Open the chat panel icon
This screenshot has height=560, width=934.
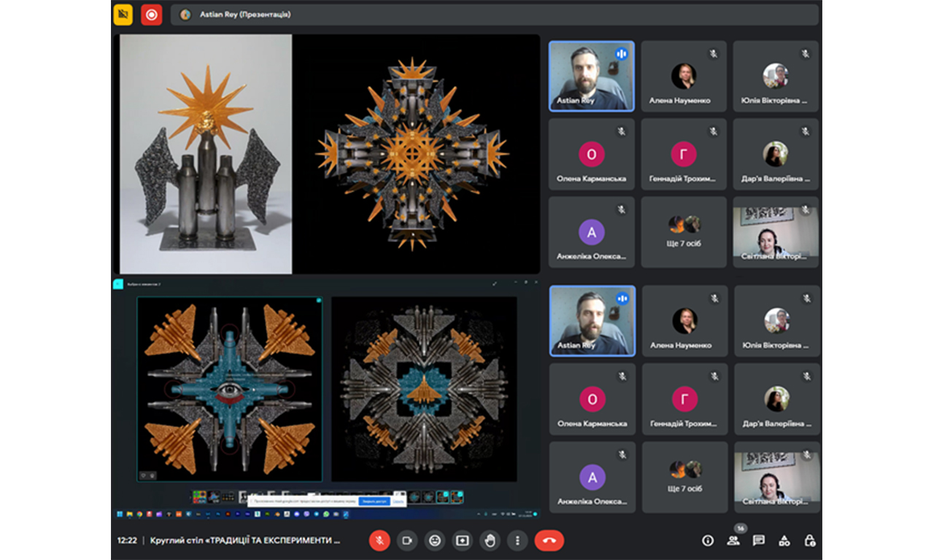click(x=759, y=540)
